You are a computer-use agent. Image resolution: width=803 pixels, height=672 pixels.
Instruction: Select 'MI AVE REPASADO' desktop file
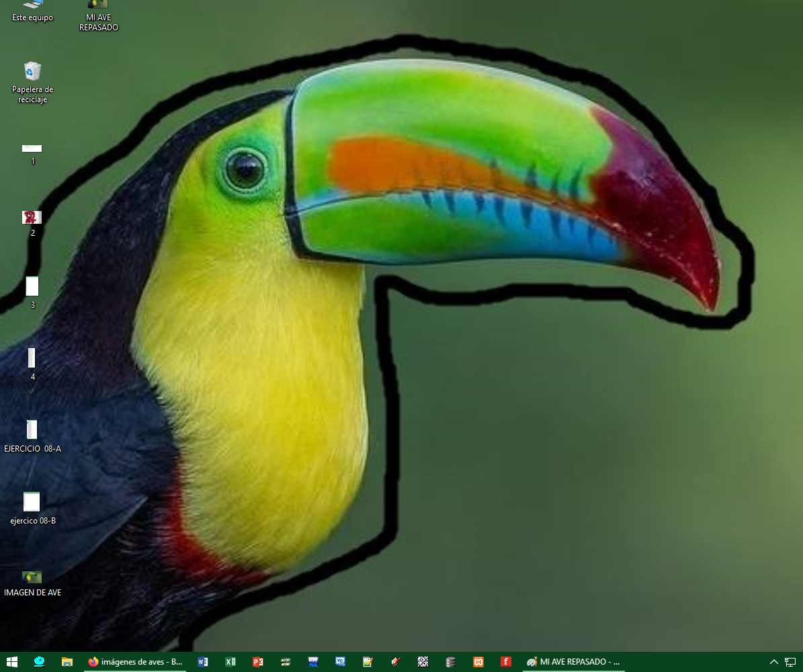tap(98, 16)
